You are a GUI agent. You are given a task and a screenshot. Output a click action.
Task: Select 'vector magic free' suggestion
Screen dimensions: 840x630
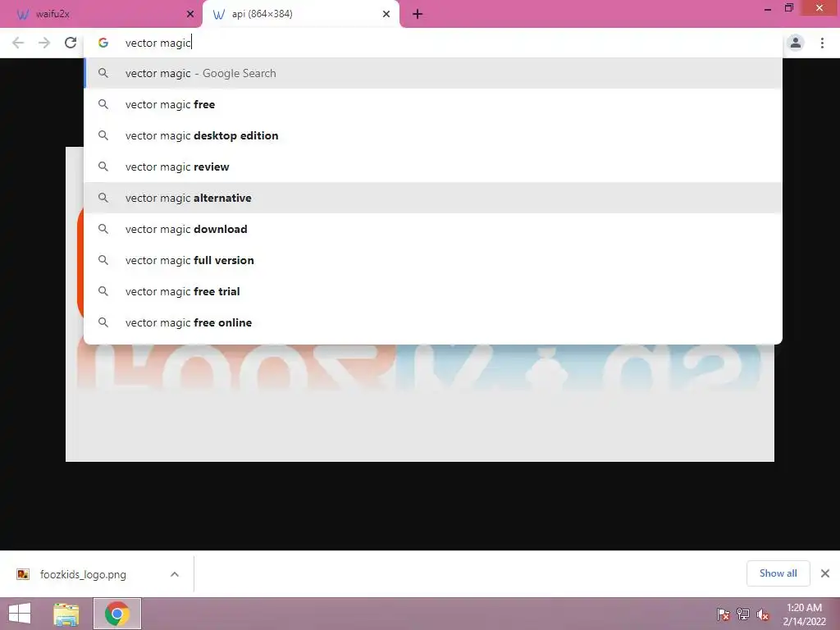(x=433, y=104)
